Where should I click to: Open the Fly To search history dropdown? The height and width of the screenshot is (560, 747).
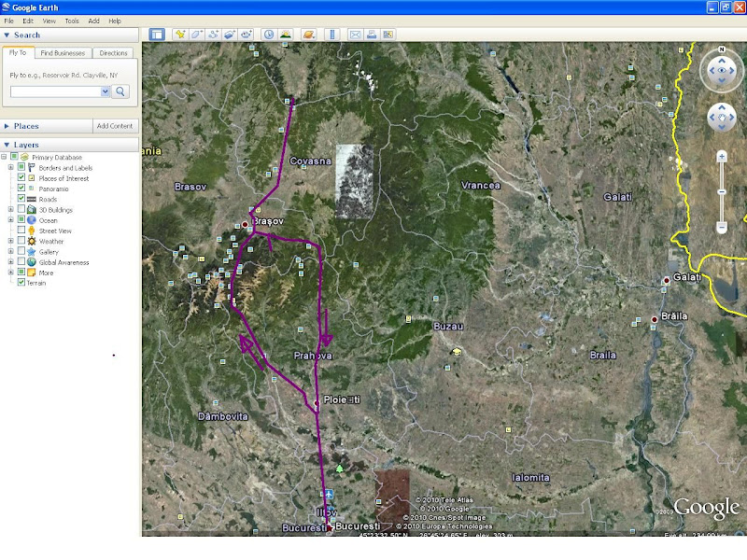point(106,91)
